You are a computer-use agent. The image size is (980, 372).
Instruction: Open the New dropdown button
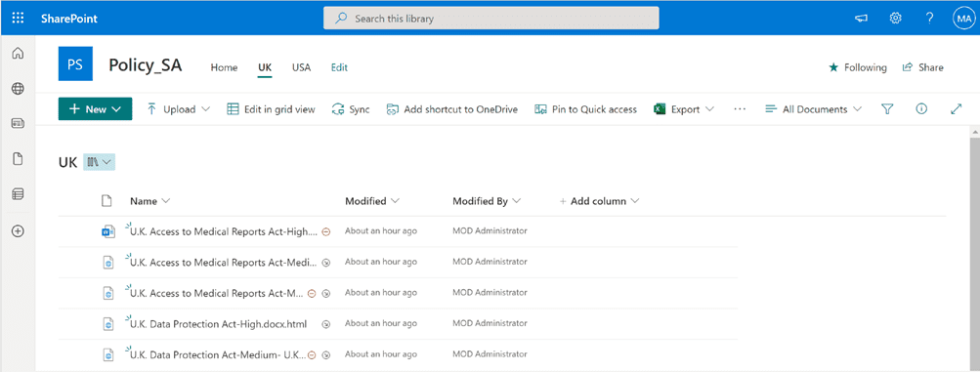tap(95, 109)
